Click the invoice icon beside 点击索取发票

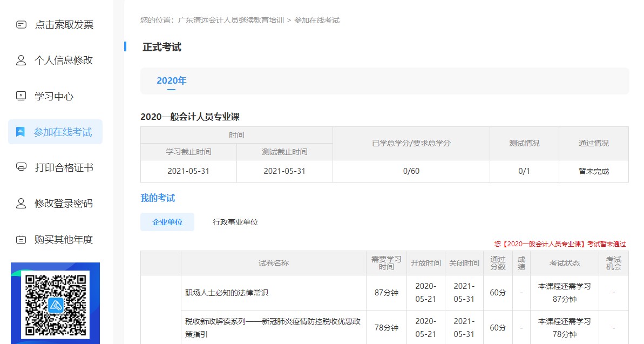20,24
